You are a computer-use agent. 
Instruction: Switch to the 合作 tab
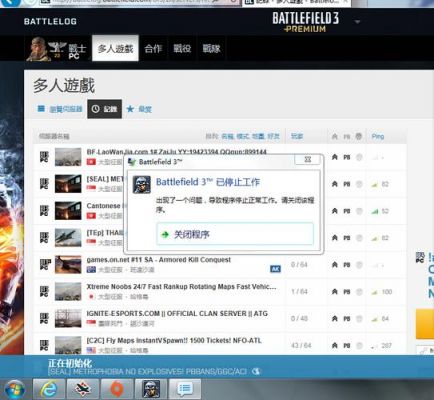pos(153,49)
